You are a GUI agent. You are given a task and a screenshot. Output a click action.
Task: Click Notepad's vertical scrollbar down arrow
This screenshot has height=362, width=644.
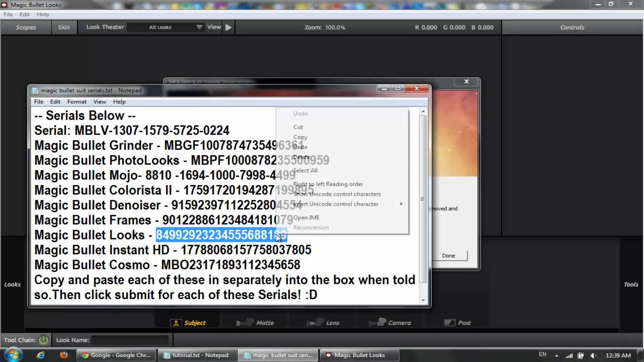click(423, 300)
